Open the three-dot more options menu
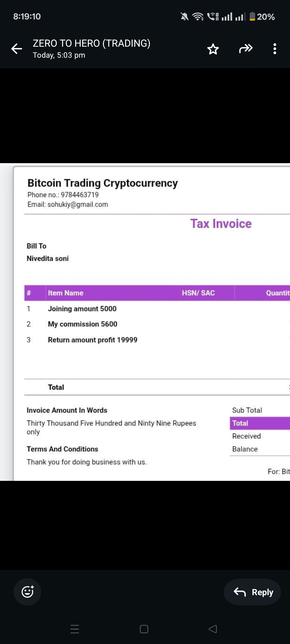 tap(274, 49)
